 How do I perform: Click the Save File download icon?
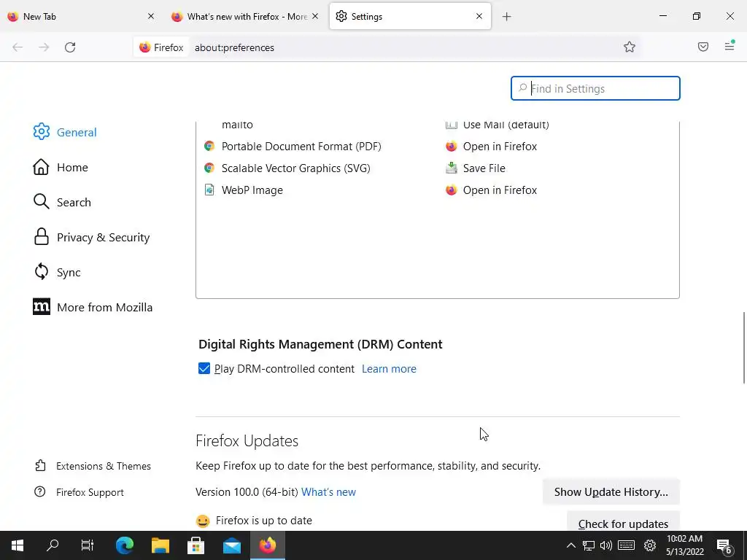click(x=451, y=168)
